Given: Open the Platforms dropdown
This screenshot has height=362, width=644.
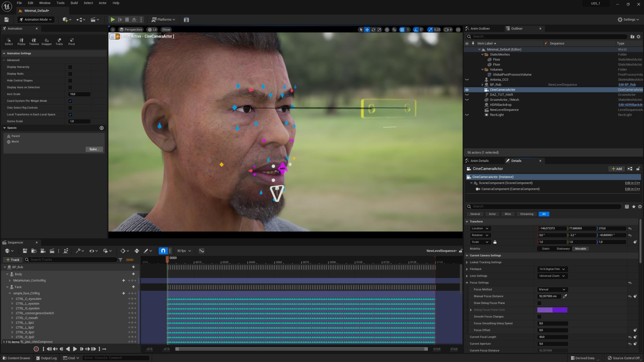Looking at the screenshot, I should tap(163, 20).
